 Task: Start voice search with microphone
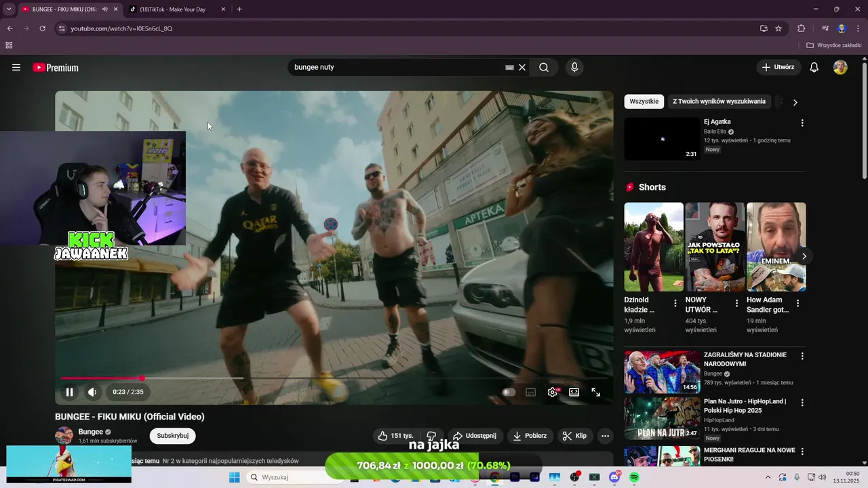tap(574, 67)
